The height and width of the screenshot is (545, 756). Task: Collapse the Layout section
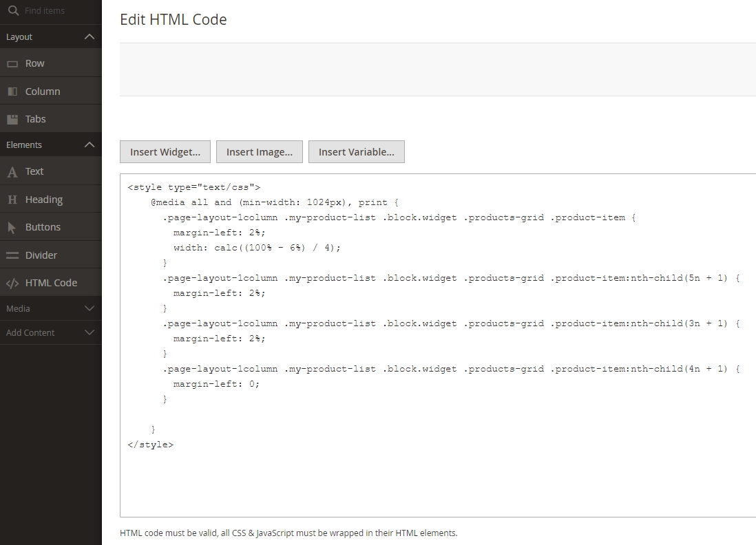pyautogui.click(x=88, y=36)
